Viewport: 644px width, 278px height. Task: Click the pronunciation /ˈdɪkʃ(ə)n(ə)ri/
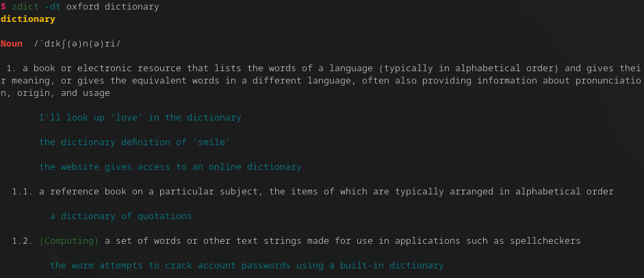(x=77, y=44)
